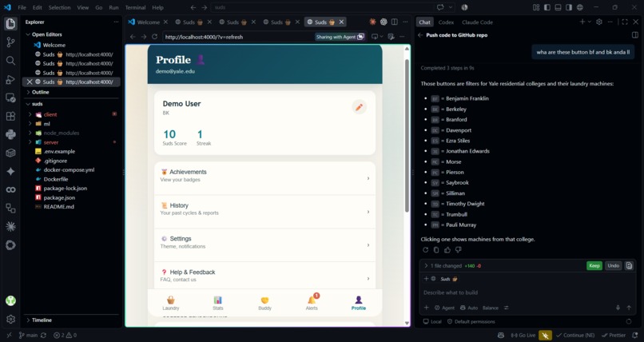Image resolution: width=644 pixels, height=342 pixels.
Task: Click the edit pencil on Demo User card
Action: [x=359, y=107]
